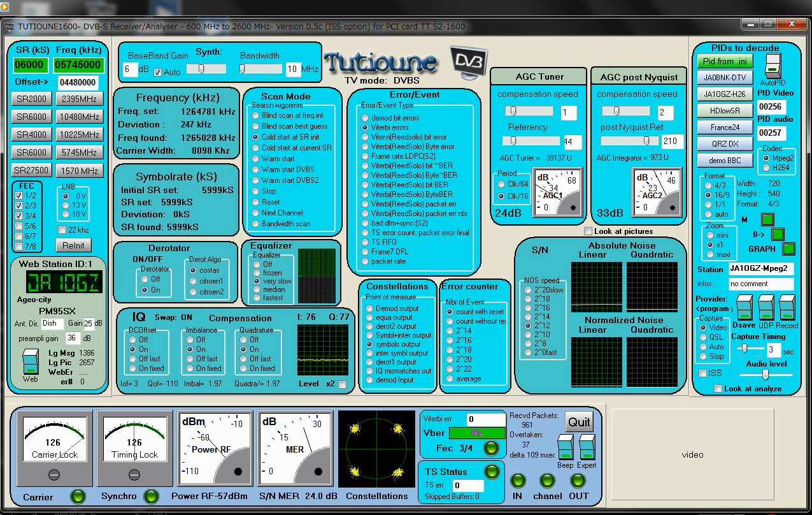
Task: Click the DVB logo icon
Action: (467, 61)
